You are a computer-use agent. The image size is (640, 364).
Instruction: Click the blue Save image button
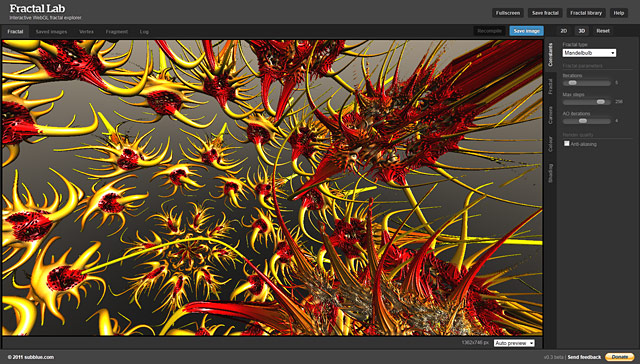527,31
